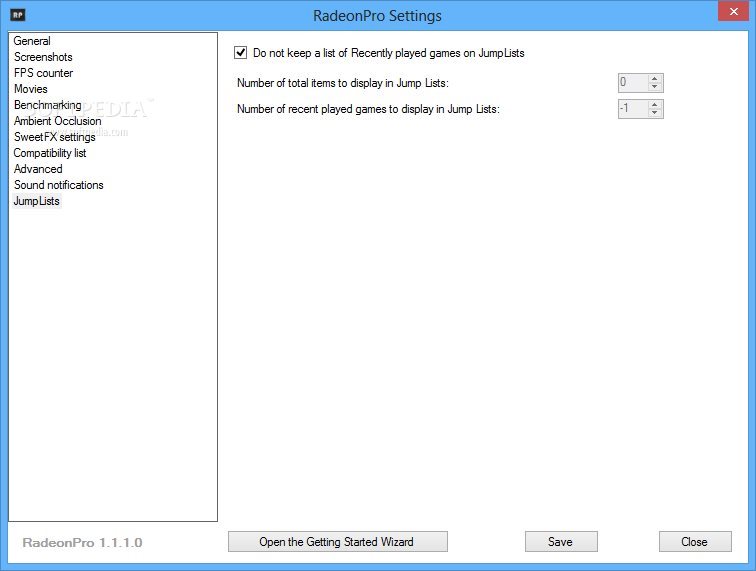Uncheck Do not keep Recently played games list
Viewport: 756px width, 571px height.
(x=241, y=53)
